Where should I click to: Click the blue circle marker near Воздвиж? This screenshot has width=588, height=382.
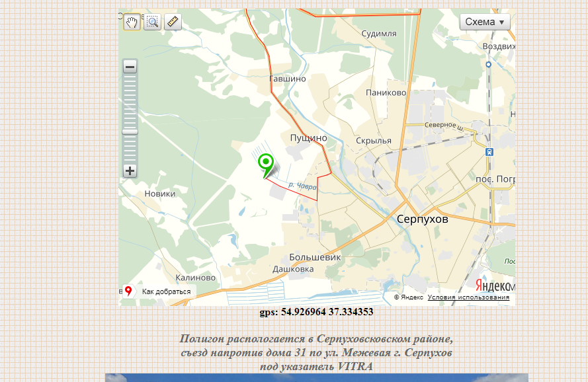coord(488,65)
